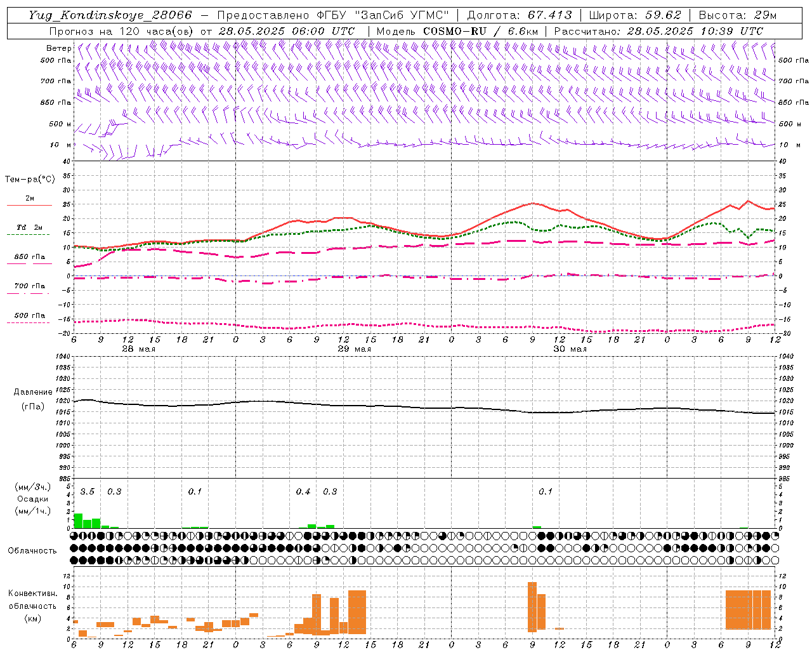Screen dimensions: 812x650
Task: Select the text Предоставлено ФГБУ "ЗапСиб УГМС"
Action: 333,15
